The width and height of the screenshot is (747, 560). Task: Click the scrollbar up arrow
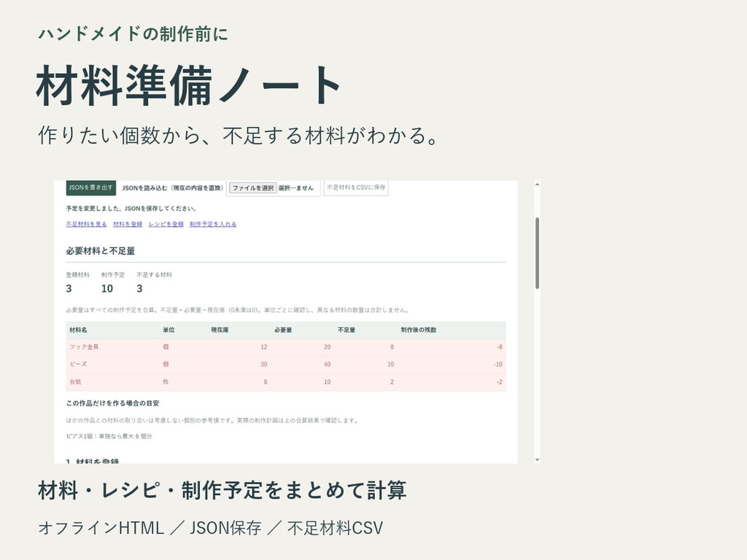(x=538, y=184)
